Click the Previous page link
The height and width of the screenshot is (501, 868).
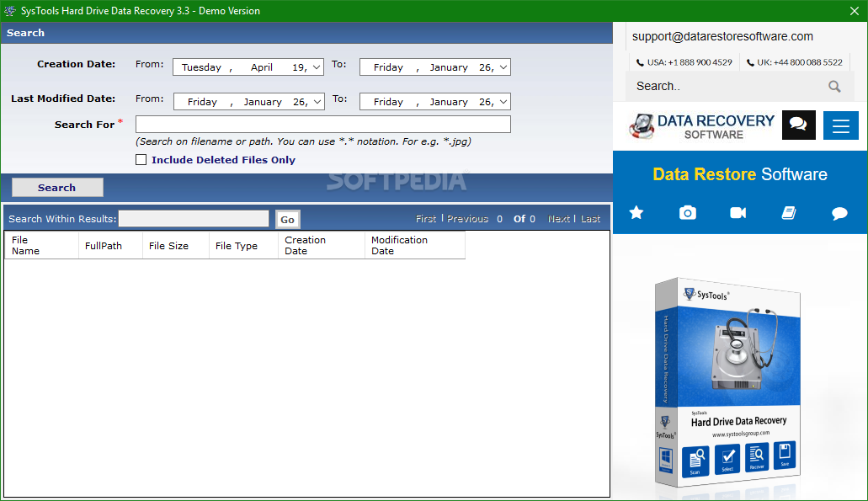point(467,219)
